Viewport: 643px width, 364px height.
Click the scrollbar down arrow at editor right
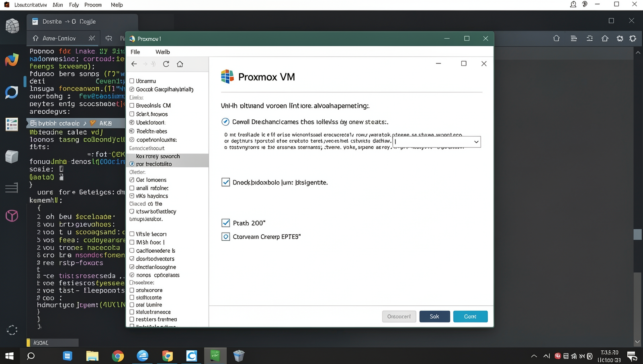coord(637,342)
